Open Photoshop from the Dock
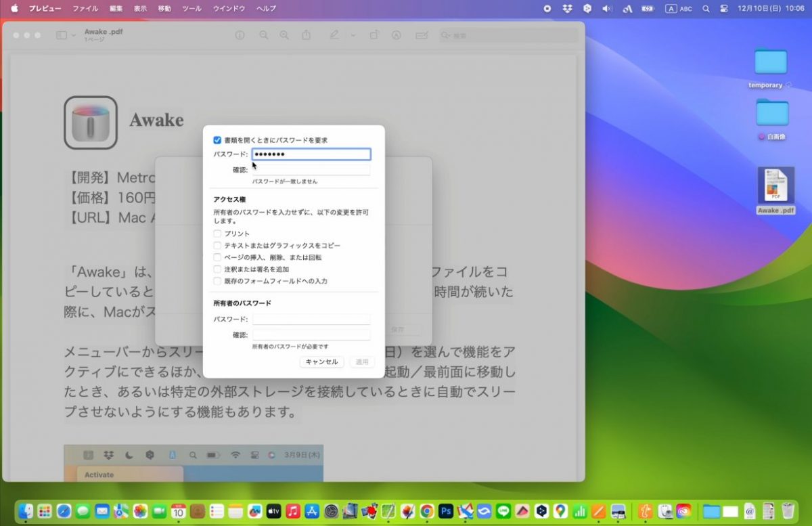This screenshot has width=812, height=526. point(446,510)
